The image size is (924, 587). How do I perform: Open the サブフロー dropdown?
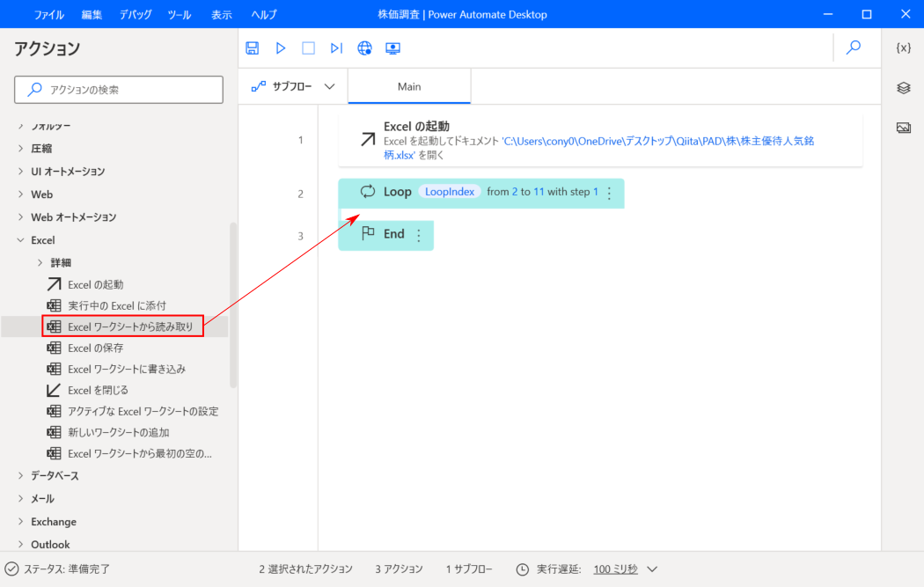click(329, 86)
